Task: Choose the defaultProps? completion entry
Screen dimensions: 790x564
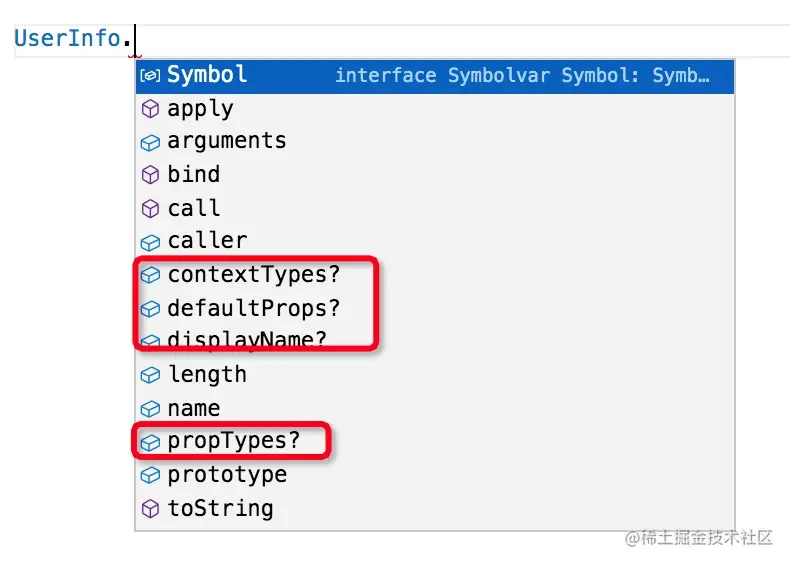Action: click(x=435, y=308)
